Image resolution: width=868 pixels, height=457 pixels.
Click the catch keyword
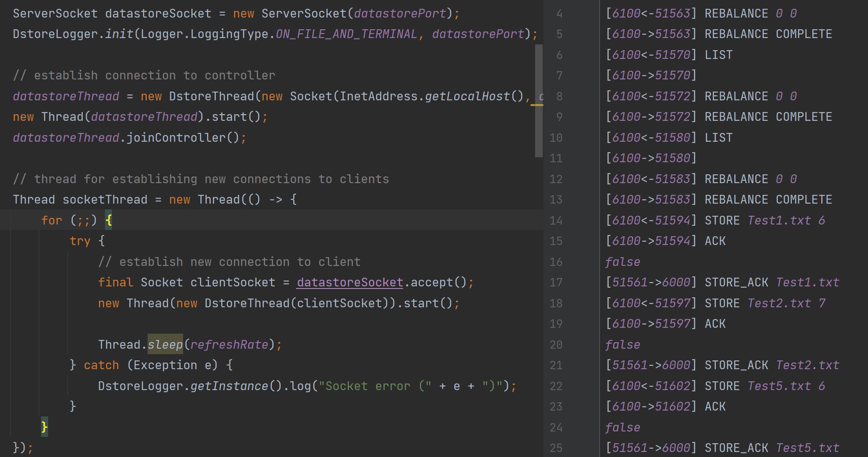pyautogui.click(x=101, y=365)
